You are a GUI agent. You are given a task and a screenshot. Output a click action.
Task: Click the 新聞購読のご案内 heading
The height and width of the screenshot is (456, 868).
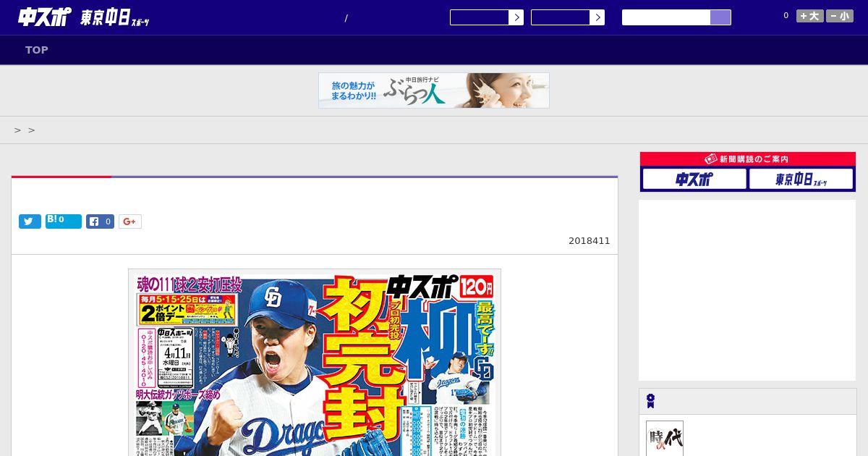[754, 159]
